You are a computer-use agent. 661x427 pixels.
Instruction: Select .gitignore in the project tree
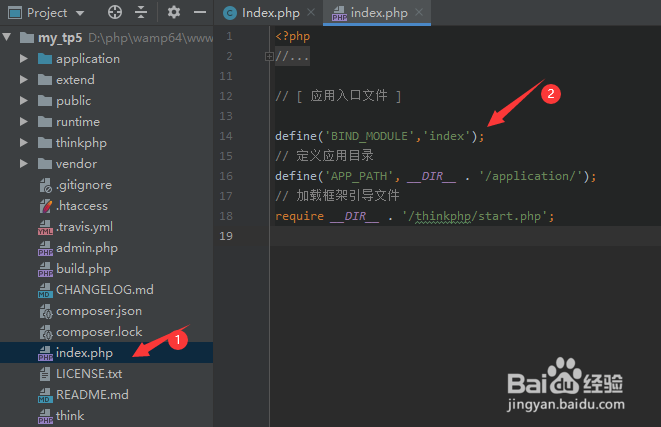[84, 185]
